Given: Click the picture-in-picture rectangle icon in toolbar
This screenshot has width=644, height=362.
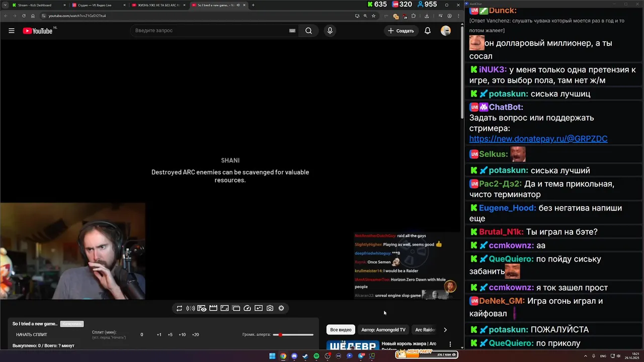Looking at the screenshot, I should (x=224, y=308).
